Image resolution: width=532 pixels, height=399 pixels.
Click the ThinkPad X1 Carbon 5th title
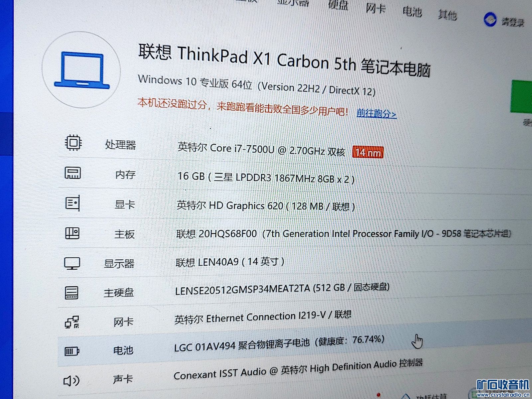pyautogui.click(x=284, y=60)
